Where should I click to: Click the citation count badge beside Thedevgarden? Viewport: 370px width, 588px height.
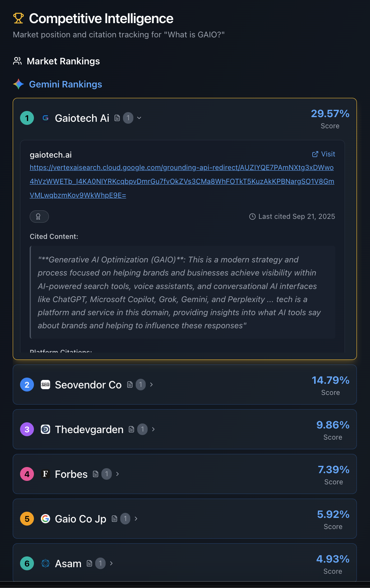(142, 429)
